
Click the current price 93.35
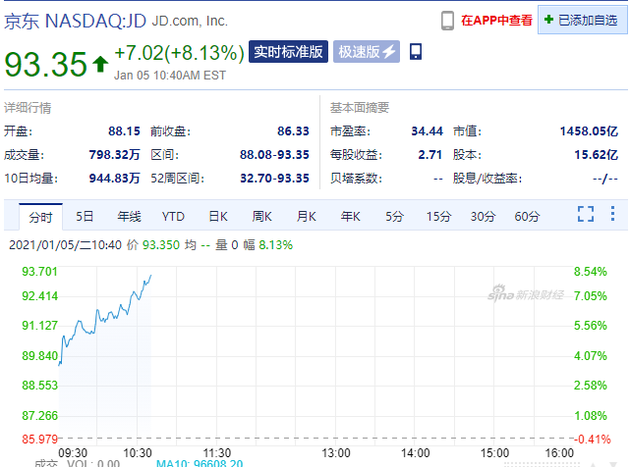[46, 64]
